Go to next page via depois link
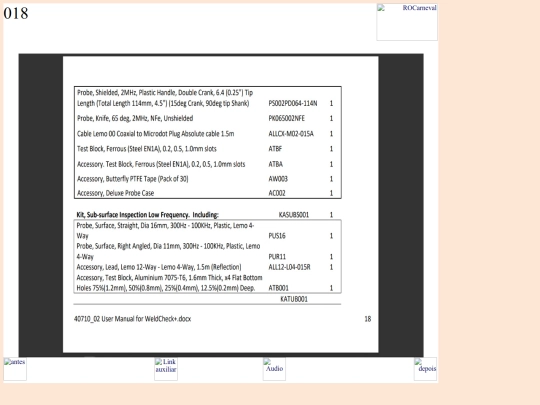Image resolution: width=540 pixels, height=405 pixels. 425,369
